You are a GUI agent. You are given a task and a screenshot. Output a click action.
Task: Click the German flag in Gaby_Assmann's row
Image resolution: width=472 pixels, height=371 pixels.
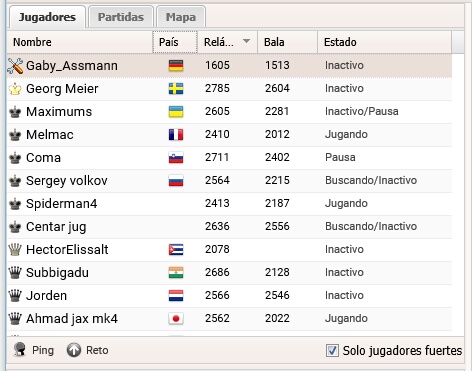[x=176, y=66]
